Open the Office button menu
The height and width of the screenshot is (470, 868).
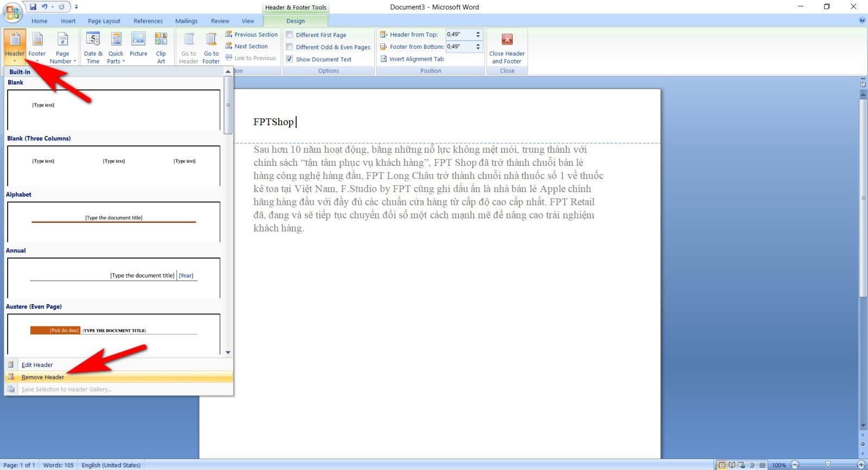(x=12, y=11)
